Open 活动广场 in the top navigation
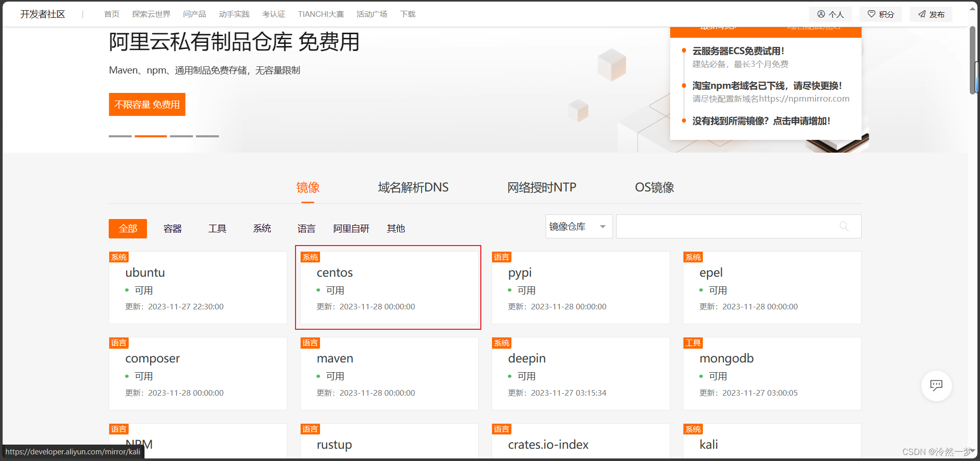 pos(372,14)
